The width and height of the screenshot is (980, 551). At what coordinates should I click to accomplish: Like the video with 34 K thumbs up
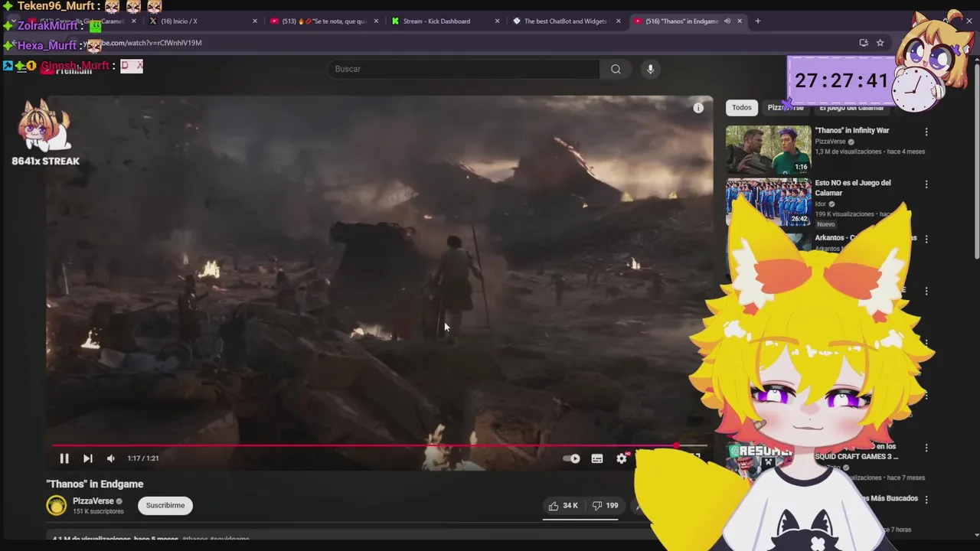point(563,505)
